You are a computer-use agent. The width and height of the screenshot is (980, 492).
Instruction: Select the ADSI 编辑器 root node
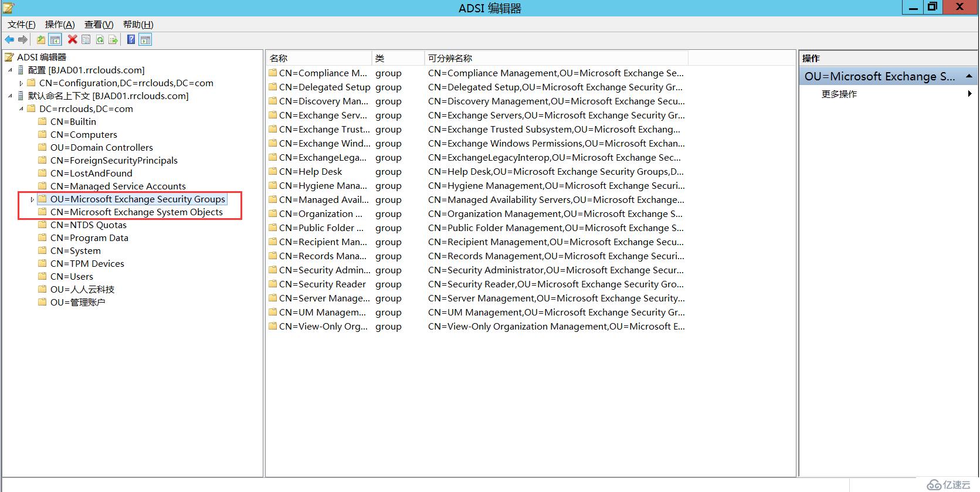[42, 57]
